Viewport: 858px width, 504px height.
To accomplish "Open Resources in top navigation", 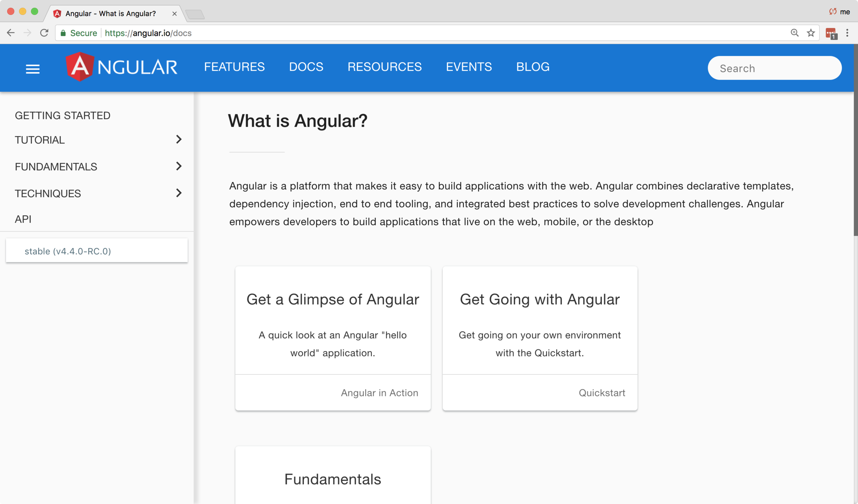I will pyautogui.click(x=384, y=67).
